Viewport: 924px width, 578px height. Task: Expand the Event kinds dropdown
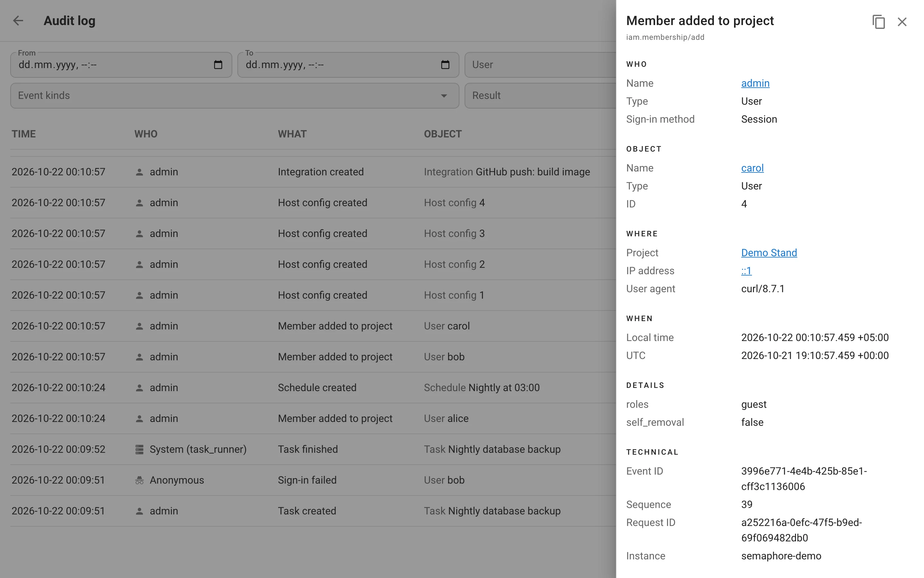point(444,96)
